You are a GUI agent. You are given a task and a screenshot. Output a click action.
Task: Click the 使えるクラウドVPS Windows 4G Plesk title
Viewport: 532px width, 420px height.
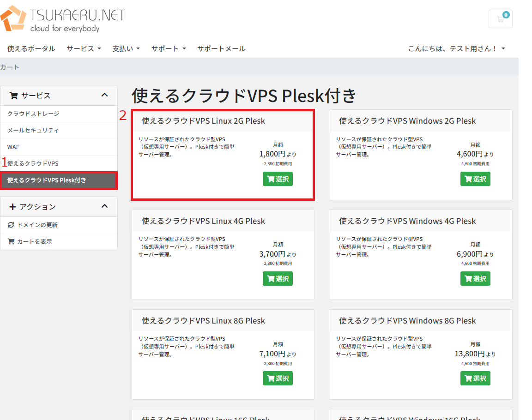[407, 221]
